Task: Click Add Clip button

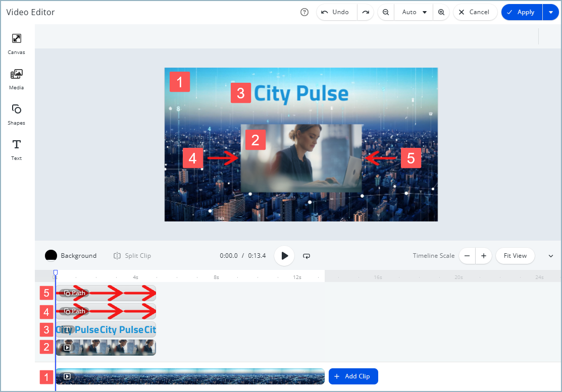Action: click(353, 376)
